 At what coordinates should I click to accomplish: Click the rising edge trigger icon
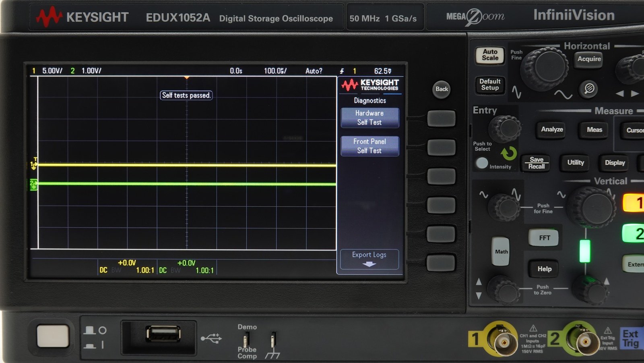tap(342, 71)
